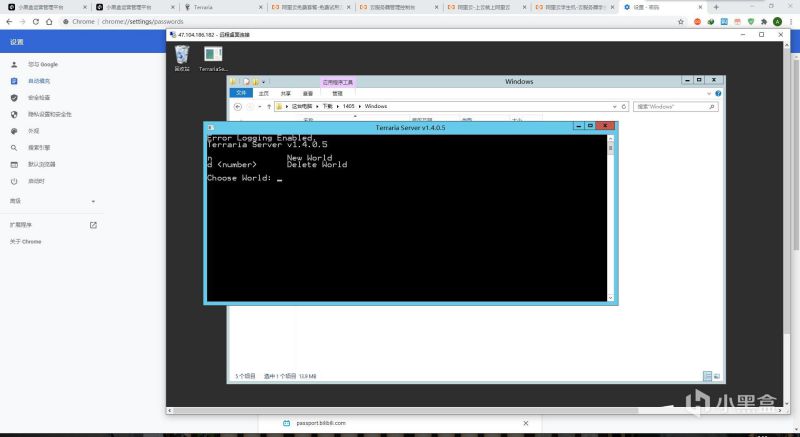Open the Extensions puzzle-piece menu in Chrome
The width and height of the screenshot is (800, 437).
coord(764,21)
